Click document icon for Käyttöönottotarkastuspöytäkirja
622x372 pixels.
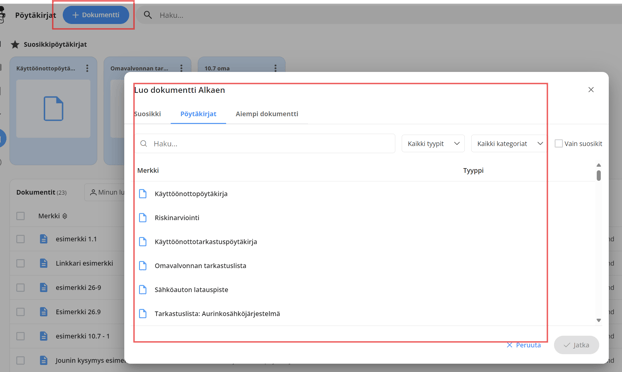pyautogui.click(x=143, y=242)
